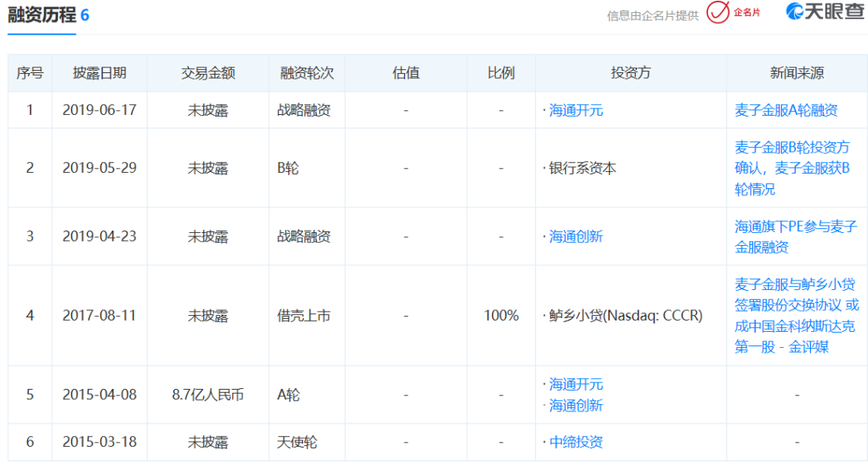Select the date 2019-04-23
868x462 pixels.
pyautogui.click(x=100, y=236)
